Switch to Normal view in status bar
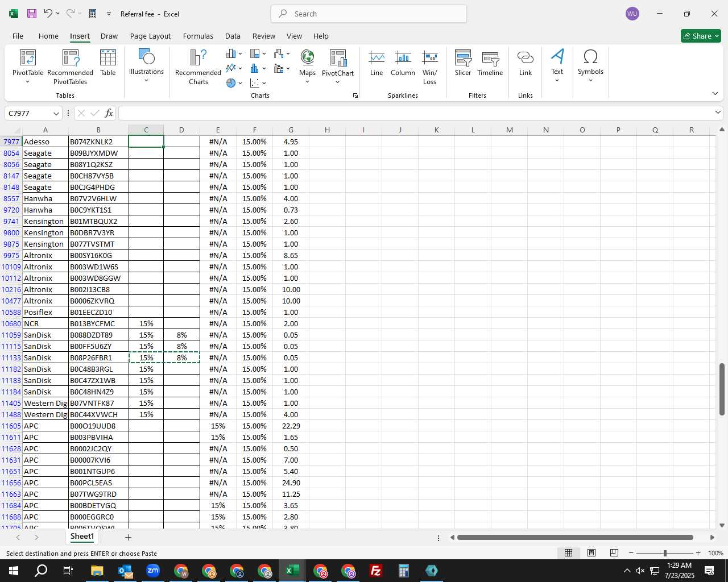Screen dimensions: 728x582 coord(568,553)
